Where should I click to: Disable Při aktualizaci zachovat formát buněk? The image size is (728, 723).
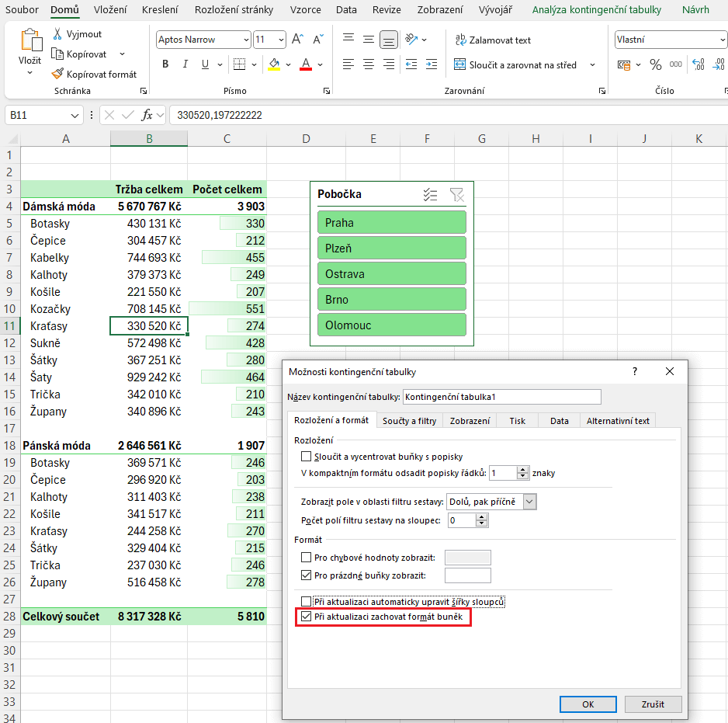tap(306, 617)
